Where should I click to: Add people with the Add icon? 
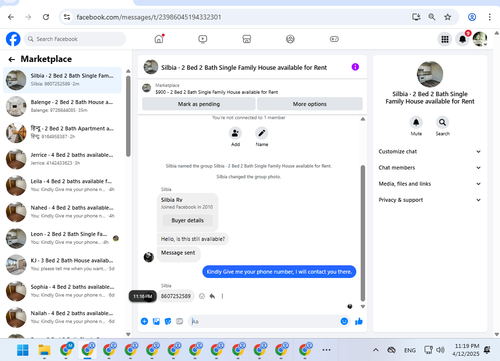click(235, 133)
